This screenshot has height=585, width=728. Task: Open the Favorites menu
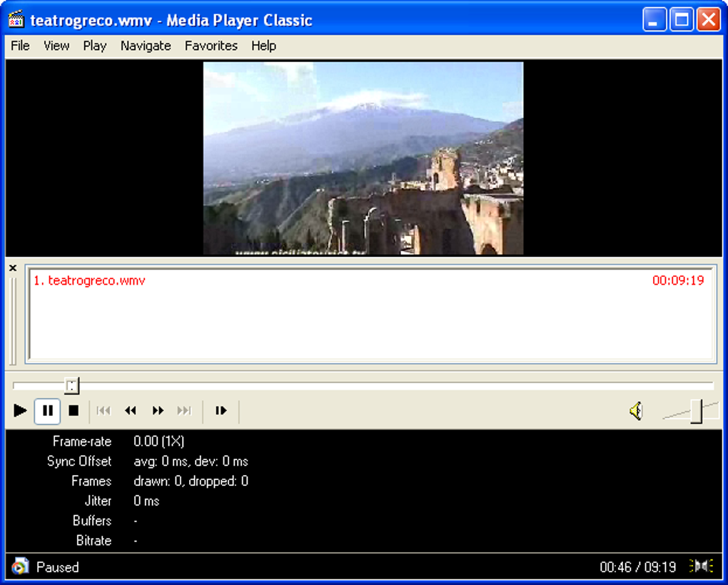[211, 46]
